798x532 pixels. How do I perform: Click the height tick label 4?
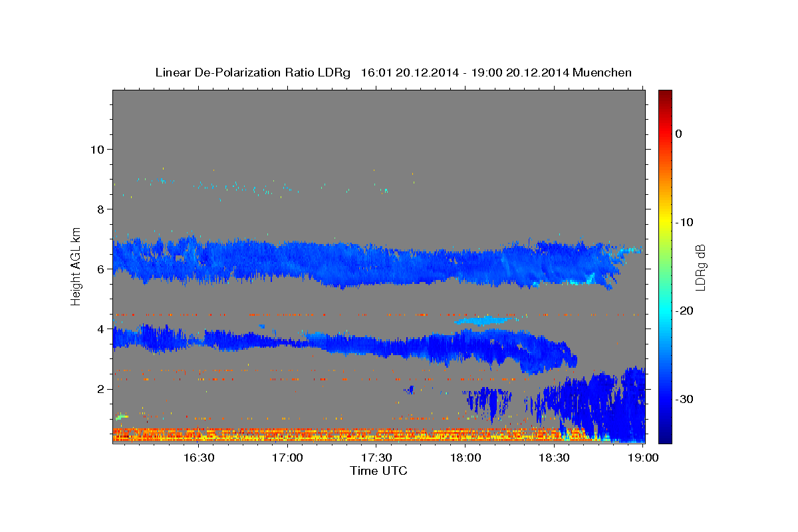coord(100,329)
